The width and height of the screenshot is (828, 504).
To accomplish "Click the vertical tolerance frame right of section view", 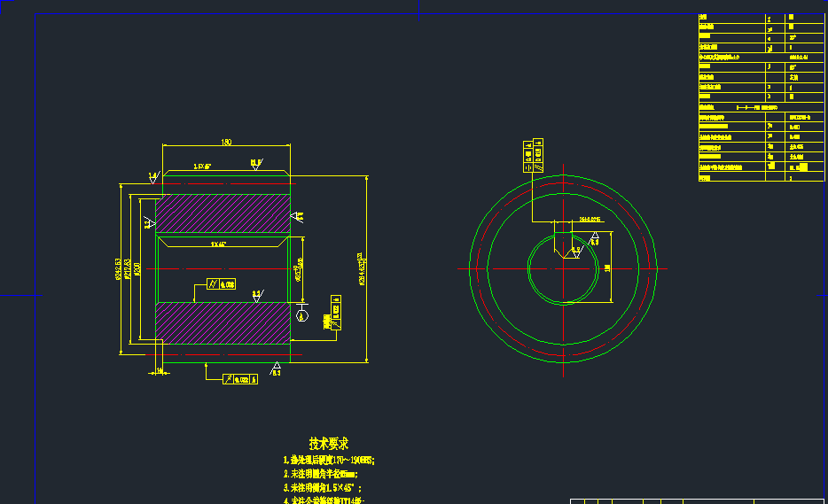I will [x=335, y=313].
